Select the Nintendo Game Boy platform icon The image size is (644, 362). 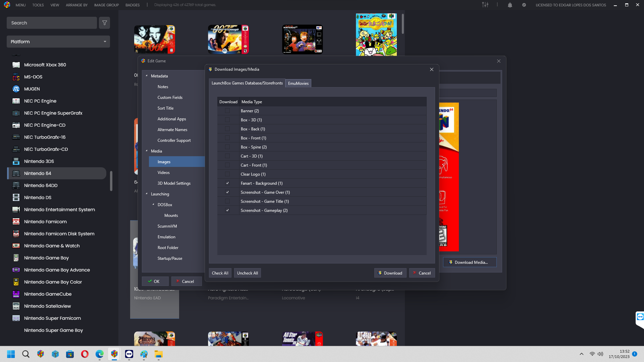pos(16,258)
